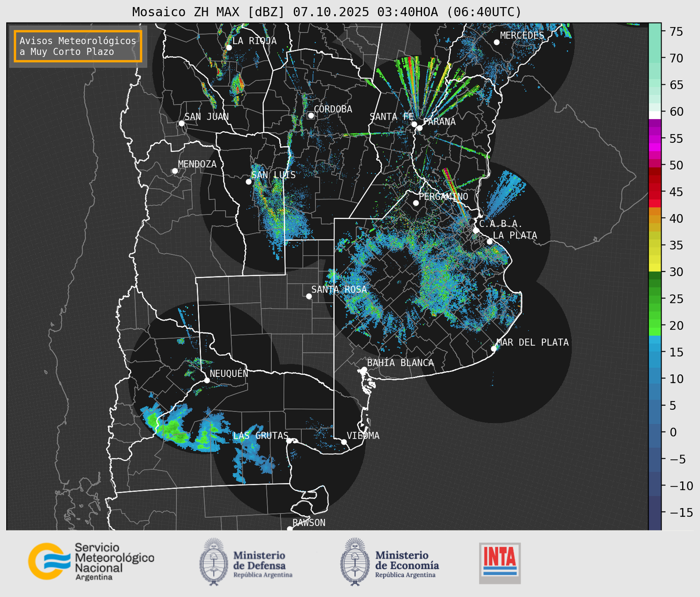Click the Servicio Meteorológico Nacional logo

coord(91,561)
